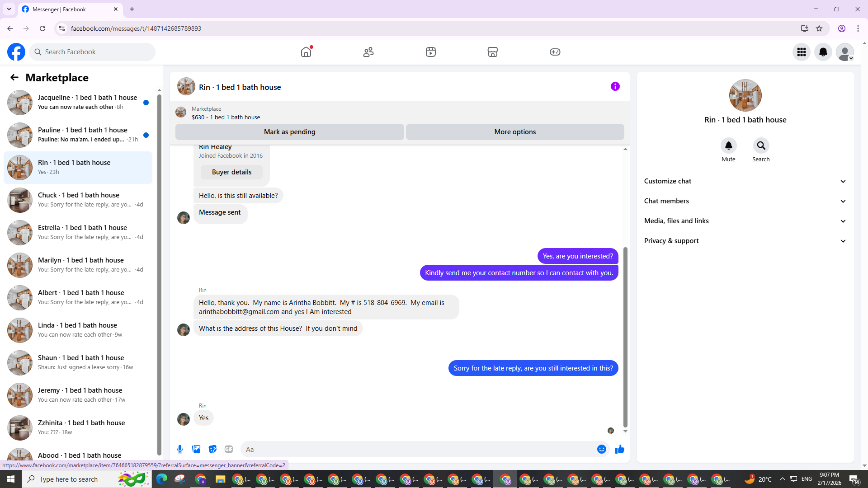The height and width of the screenshot is (488, 868).
Task: Open the sticker picker icon
Action: tap(212, 449)
